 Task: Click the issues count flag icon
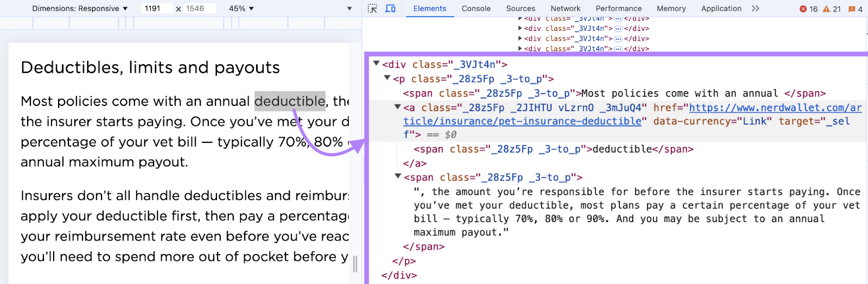852,9
